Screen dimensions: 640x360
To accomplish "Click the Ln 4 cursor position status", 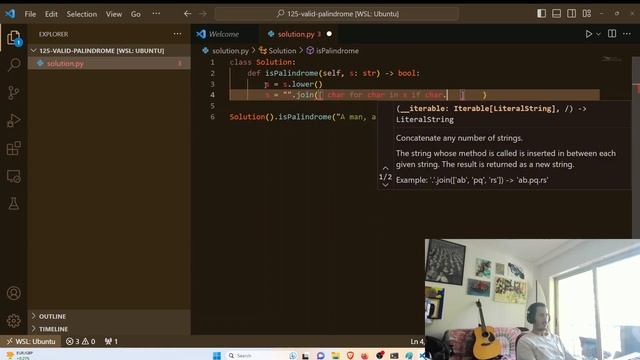I will pos(417,341).
